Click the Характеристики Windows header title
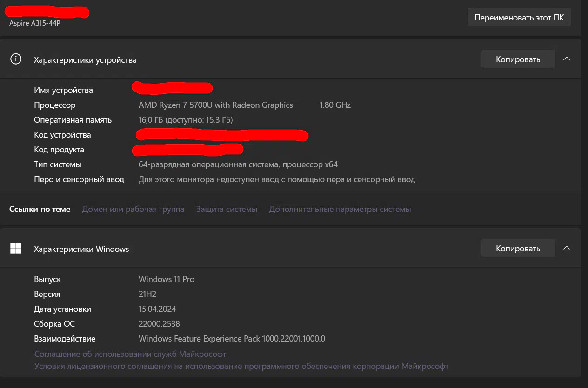 point(81,249)
